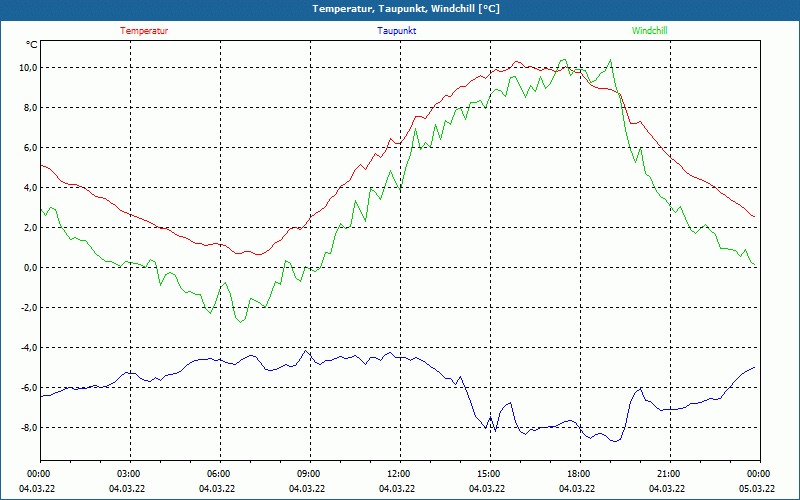Click the 09:00 time axis label
The image size is (800, 500).
[x=309, y=474]
